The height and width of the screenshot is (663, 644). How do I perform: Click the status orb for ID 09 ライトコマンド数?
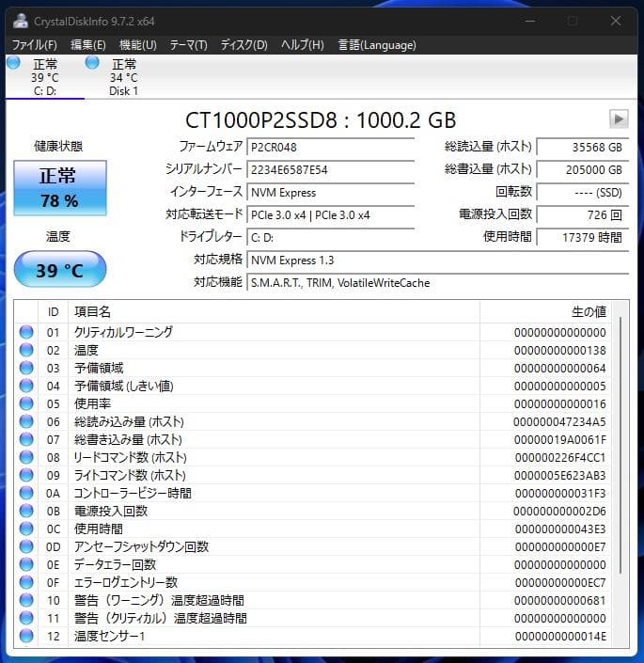pyautogui.click(x=26, y=475)
